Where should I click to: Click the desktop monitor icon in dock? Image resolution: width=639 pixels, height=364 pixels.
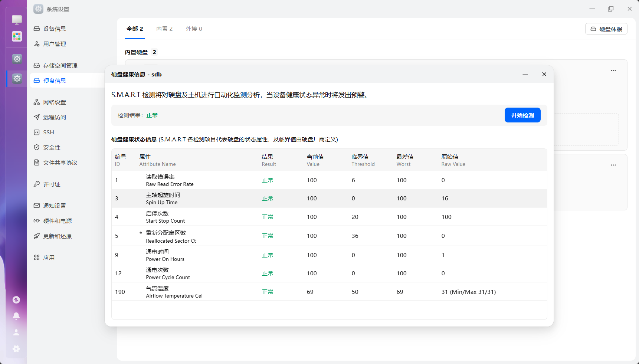point(17,20)
